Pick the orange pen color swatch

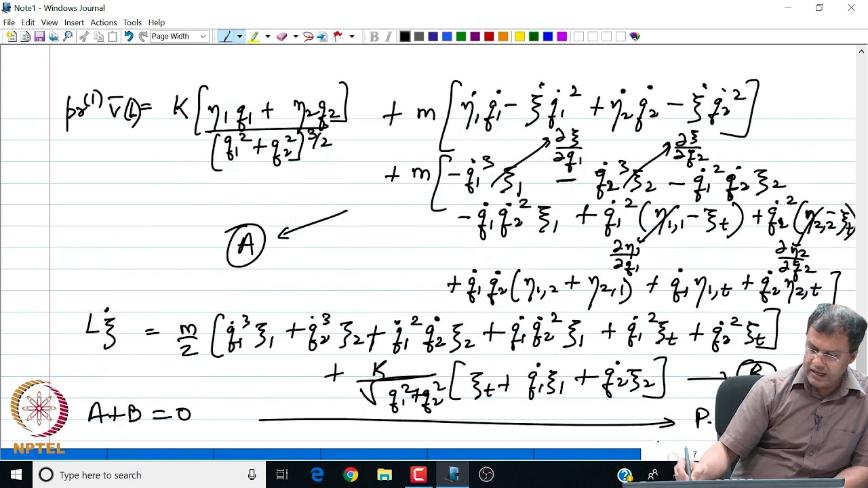pos(503,37)
